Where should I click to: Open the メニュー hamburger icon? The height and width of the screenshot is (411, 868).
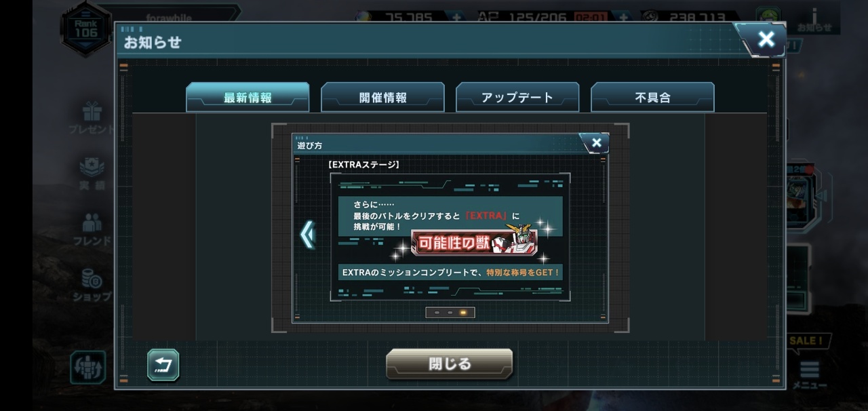click(x=810, y=374)
